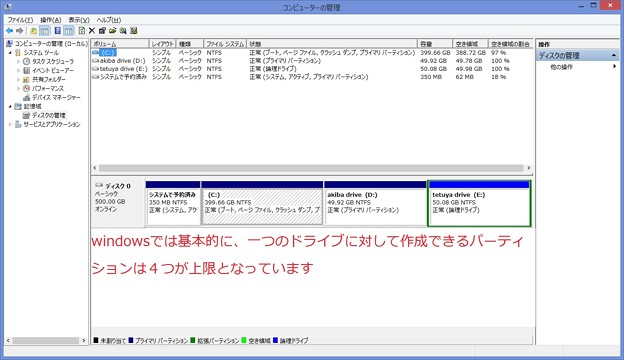This screenshot has height=360, width=624.
Task: Toggle the action pane toolbar icon
Action: click(x=69, y=31)
